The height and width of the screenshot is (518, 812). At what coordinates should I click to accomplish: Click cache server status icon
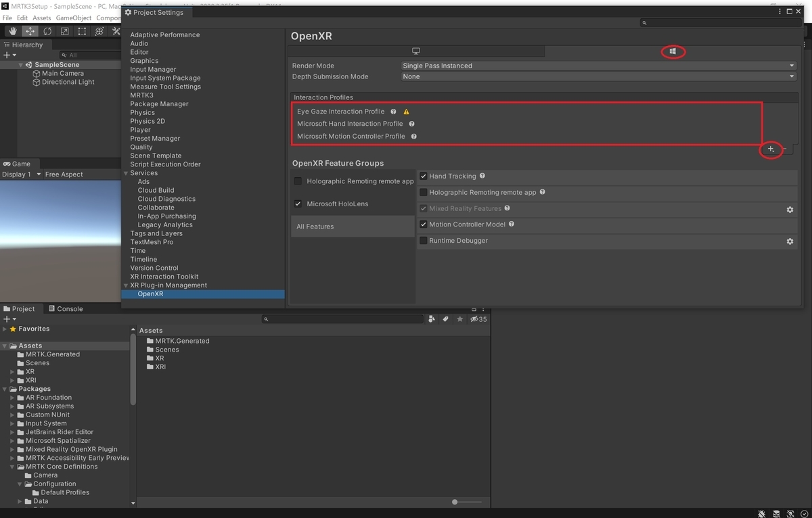(776, 514)
